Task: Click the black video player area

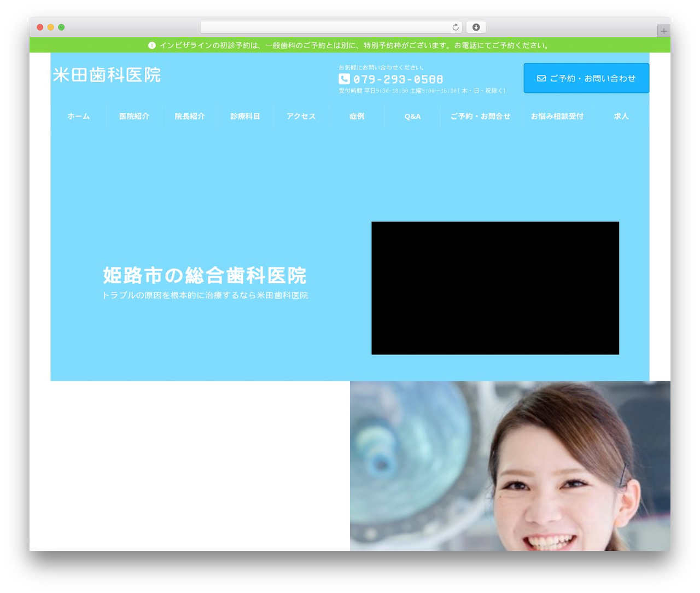Action: pyautogui.click(x=495, y=288)
